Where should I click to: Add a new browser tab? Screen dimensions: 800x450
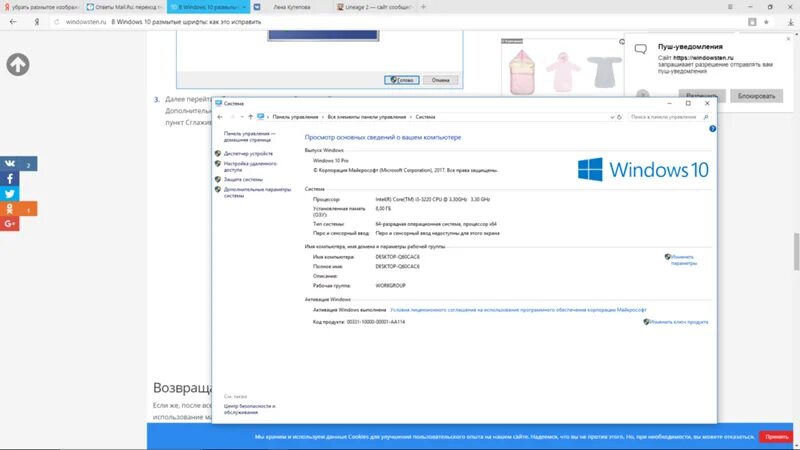(x=423, y=7)
